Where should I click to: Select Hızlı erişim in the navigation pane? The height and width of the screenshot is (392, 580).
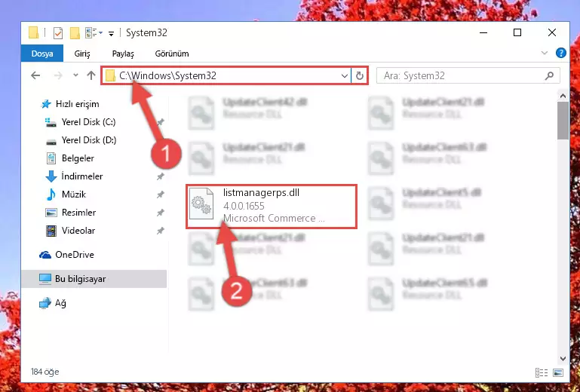[x=78, y=104]
